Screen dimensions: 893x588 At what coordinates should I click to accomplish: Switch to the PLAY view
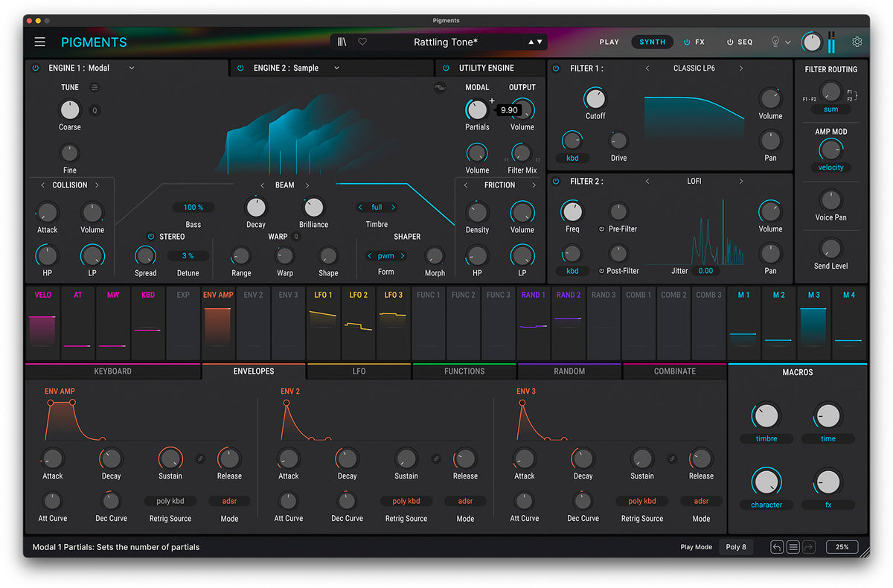point(609,42)
